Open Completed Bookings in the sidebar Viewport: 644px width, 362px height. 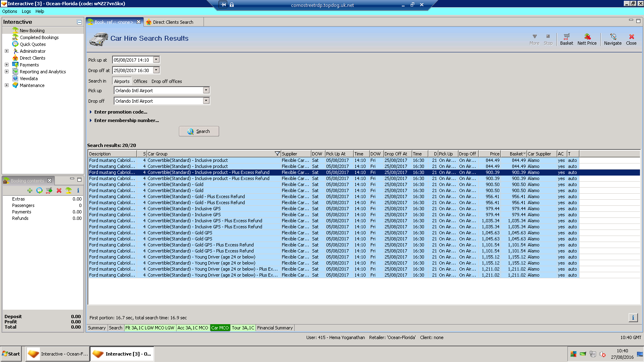(x=39, y=37)
